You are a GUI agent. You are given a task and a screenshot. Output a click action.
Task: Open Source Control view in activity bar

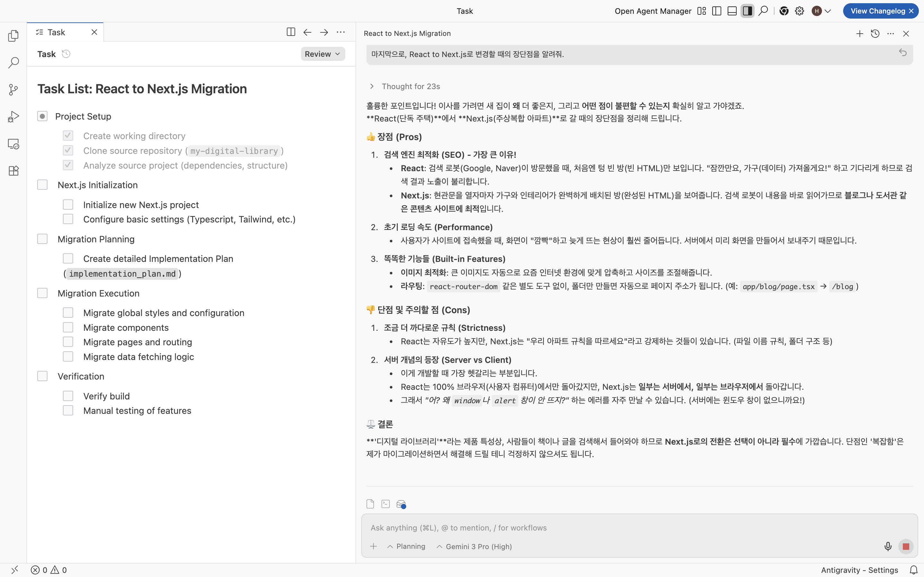click(x=13, y=90)
